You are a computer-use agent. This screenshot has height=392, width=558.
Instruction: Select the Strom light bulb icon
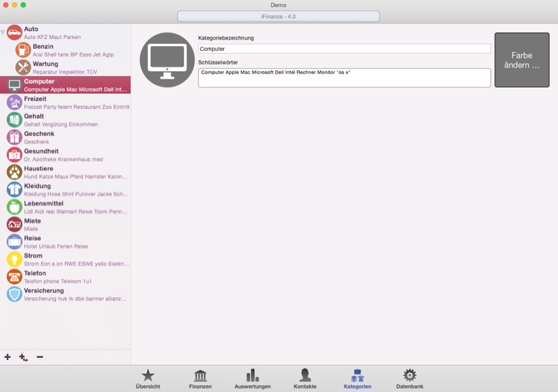click(14, 259)
